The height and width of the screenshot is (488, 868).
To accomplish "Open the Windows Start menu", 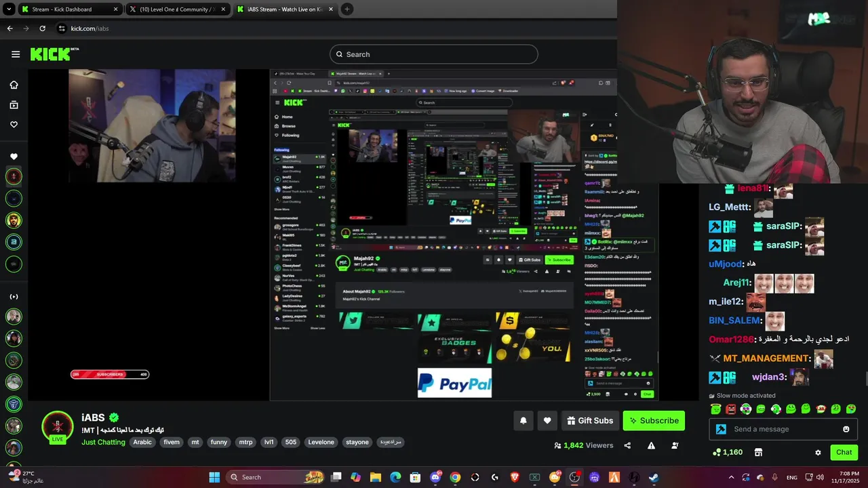I will pos(214,477).
